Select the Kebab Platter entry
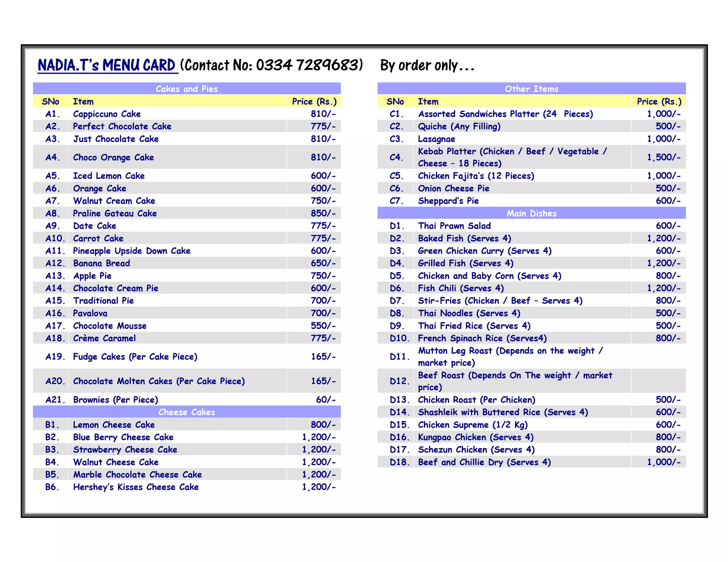 (x=512, y=157)
